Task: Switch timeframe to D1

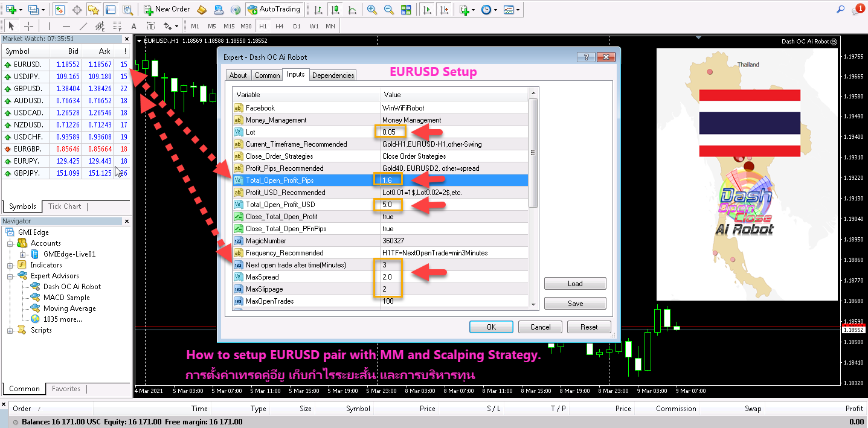Action: tap(297, 26)
